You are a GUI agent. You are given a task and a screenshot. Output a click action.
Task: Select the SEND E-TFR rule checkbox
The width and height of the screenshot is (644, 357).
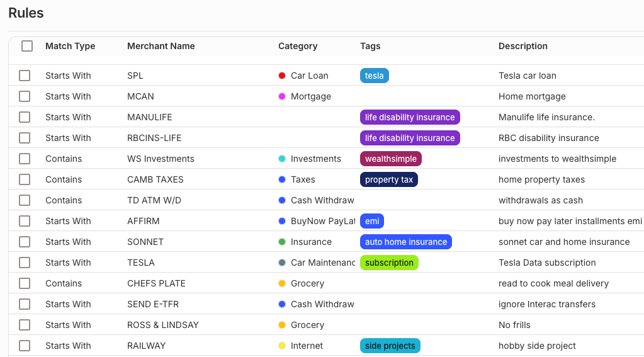point(25,304)
